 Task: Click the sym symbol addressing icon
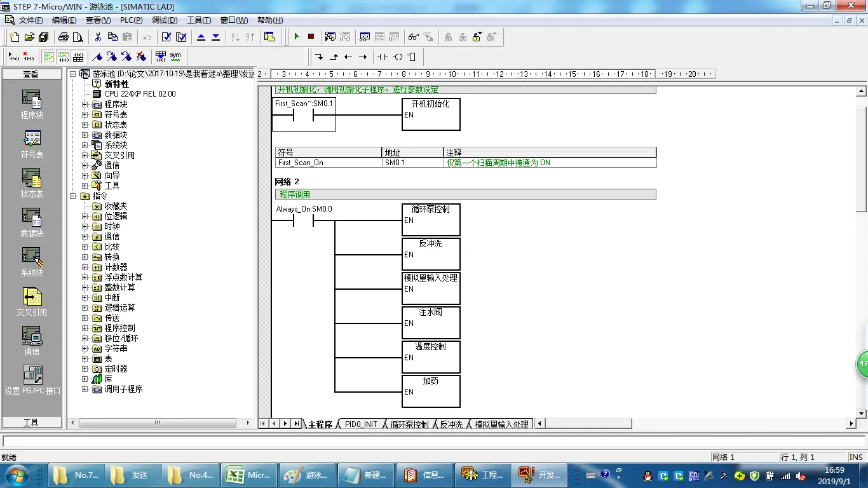pyautogui.click(x=175, y=57)
